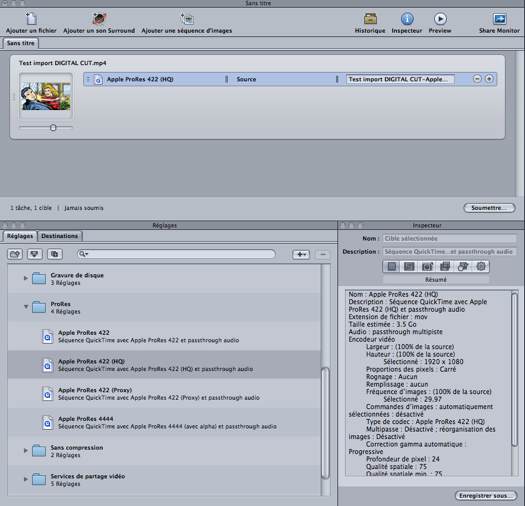Viewport: 525px width, 506px height.
Task: Click the Gravure de disque folder icon
Action: (x=39, y=278)
